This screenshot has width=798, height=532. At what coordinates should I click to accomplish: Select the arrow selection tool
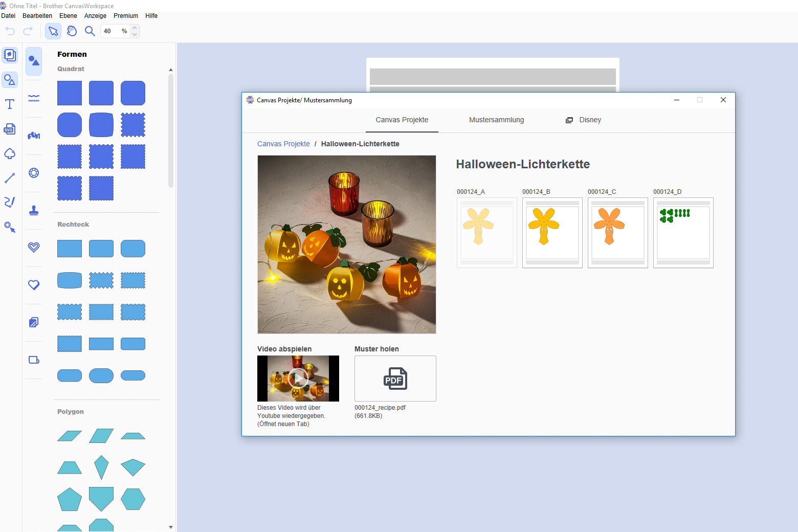coord(53,31)
